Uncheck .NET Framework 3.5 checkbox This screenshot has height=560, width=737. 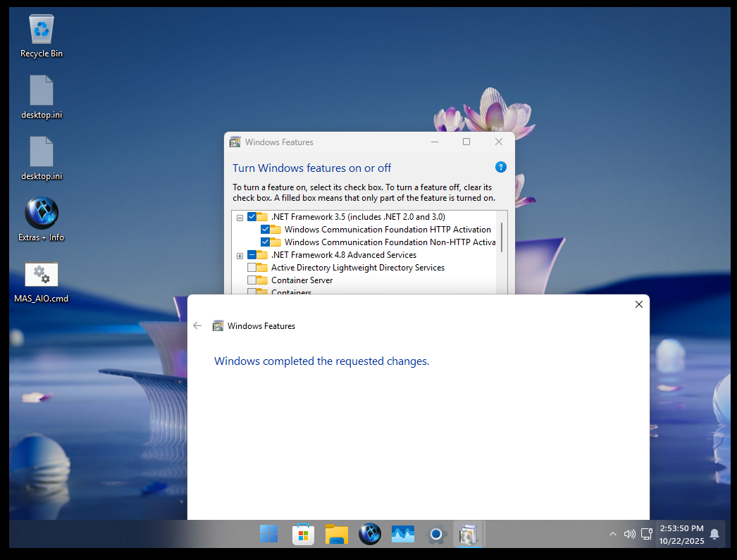[x=252, y=216]
